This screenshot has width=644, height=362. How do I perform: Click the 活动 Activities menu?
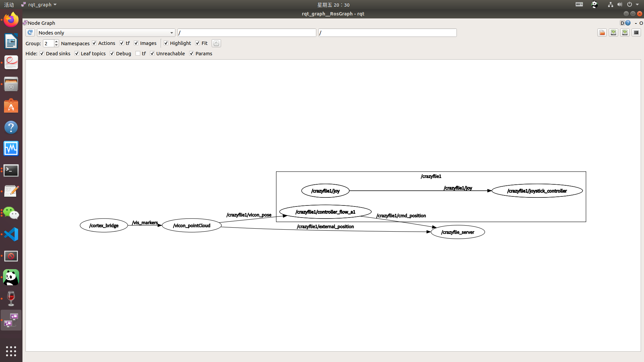click(9, 5)
